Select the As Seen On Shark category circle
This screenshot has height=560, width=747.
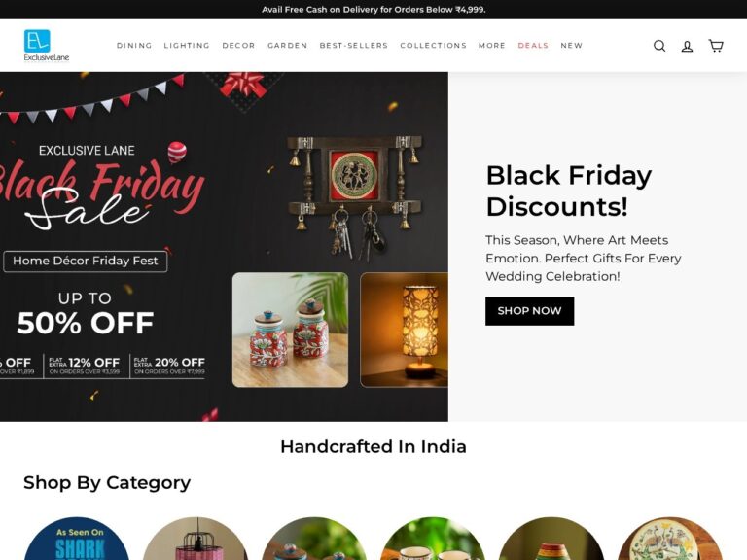click(x=76, y=539)
